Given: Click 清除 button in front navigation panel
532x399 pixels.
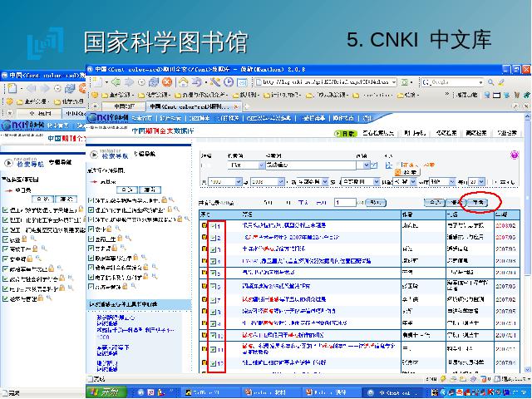Looking at the screenshot, I should (150, 190).
